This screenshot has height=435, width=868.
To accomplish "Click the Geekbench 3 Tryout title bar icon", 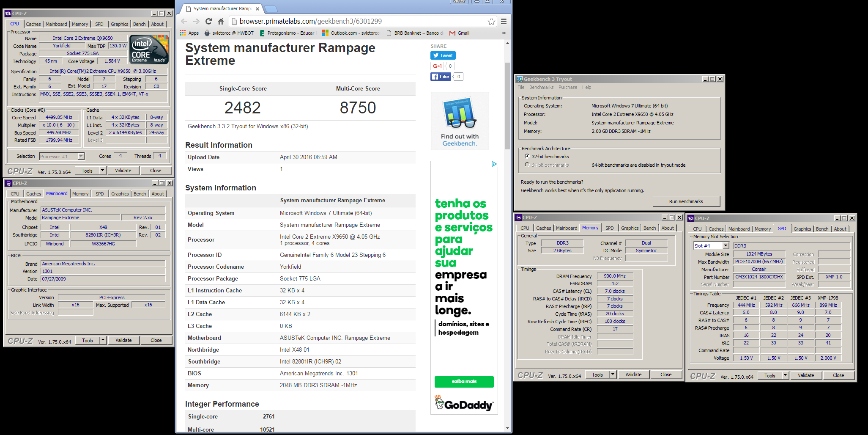I will point(520,79).
